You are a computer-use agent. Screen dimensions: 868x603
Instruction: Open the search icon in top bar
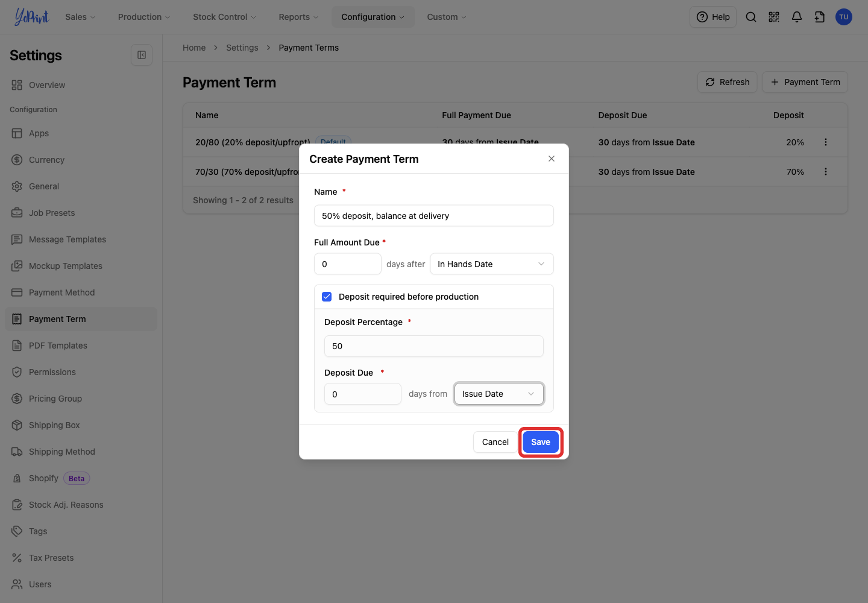point(751,17)
